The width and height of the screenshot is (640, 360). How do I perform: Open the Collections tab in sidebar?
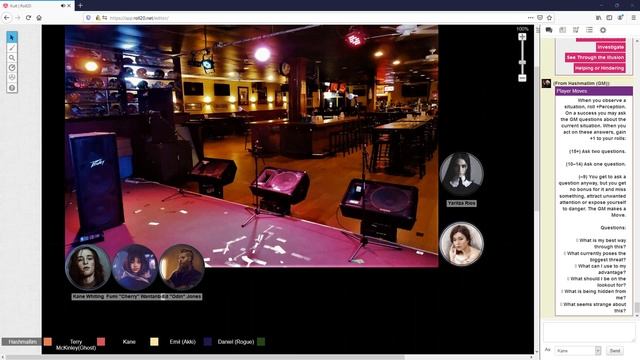click(589, 30)
